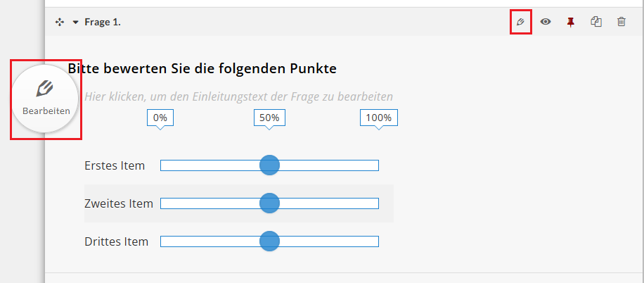Click the Drittes Item slider handle
The height and width of the screenshot is (283, 644).
pyautogui.click(x=269, y=241)
